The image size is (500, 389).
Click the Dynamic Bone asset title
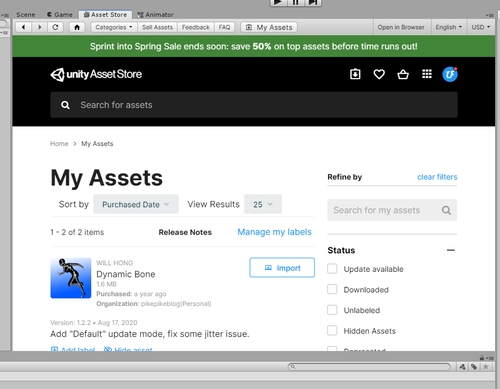pyautogui.click(x=126, y=274)
